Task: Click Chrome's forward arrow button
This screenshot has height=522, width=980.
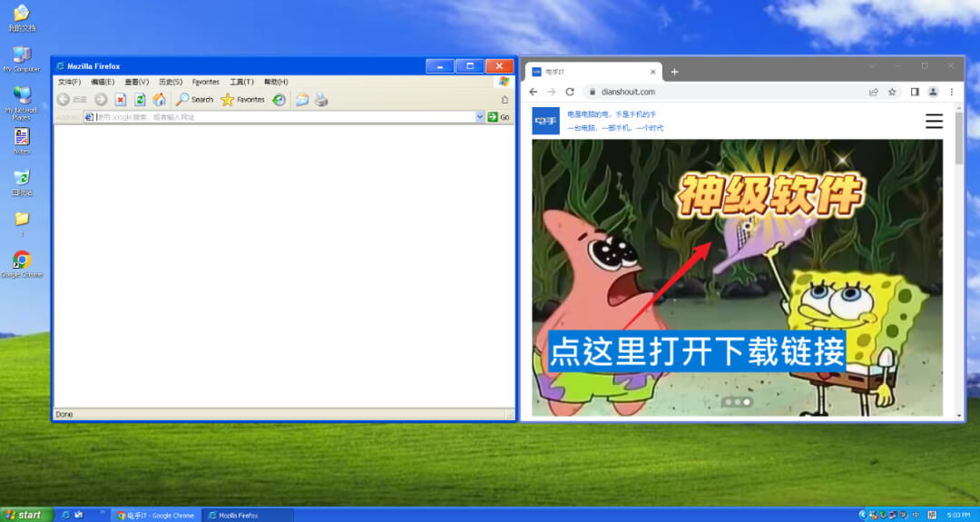Action: click(552, 92)
